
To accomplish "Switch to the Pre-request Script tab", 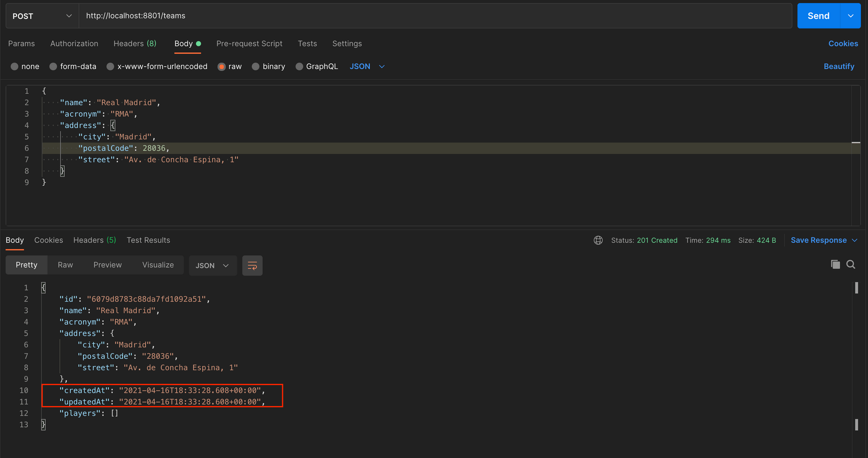I will [249, 43].
